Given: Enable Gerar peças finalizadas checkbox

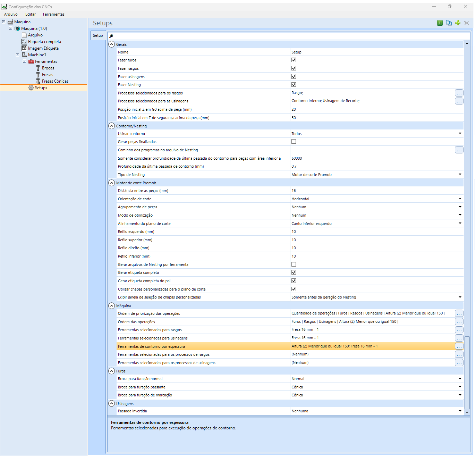Looking at the screenshot, I should coord(294,142).
